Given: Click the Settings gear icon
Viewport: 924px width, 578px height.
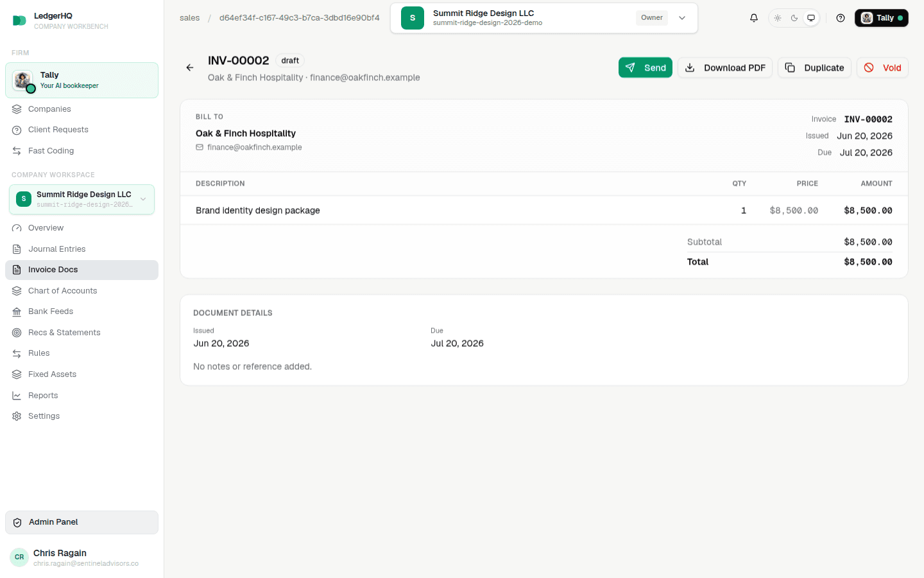Looking at the screenshot, I should point(17,416).
